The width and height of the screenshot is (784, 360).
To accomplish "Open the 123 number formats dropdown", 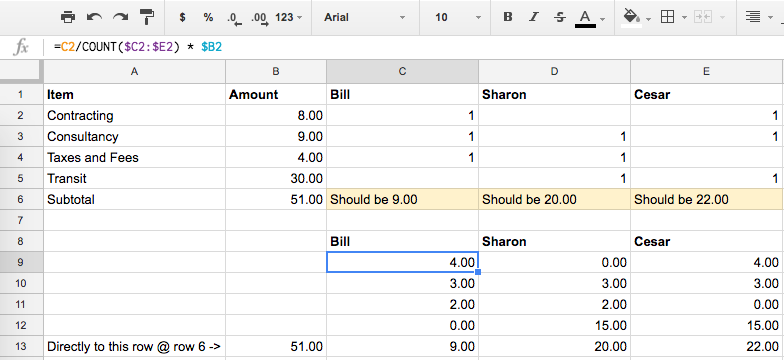I will (289, 18).
